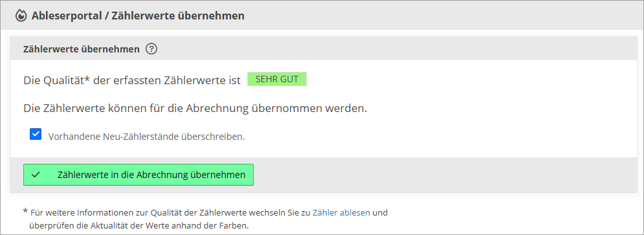
Task: Click the 'Zählerwerte übernehmen' panel heading
Action: (x=82, y=49)
